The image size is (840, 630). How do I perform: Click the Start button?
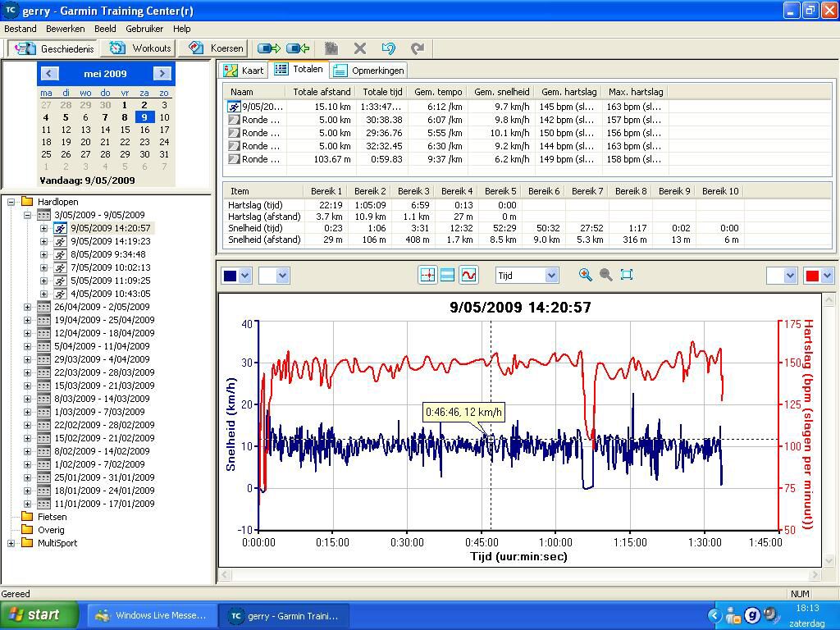coord(39,615)
